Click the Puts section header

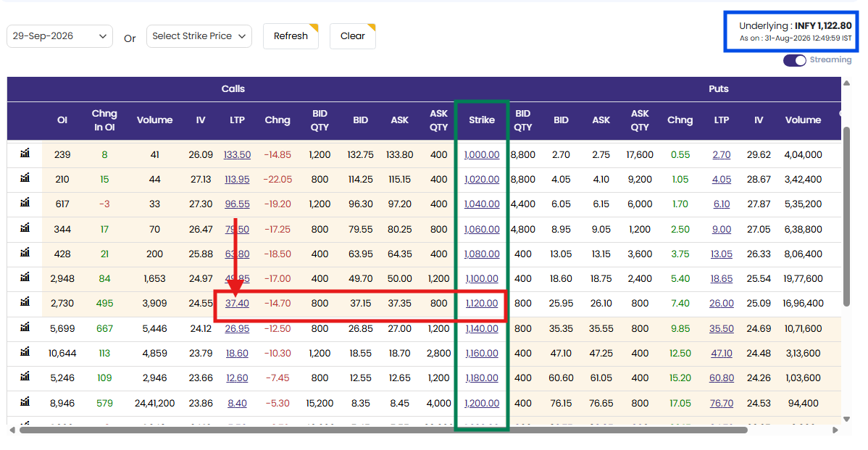[x=719, y=88]
